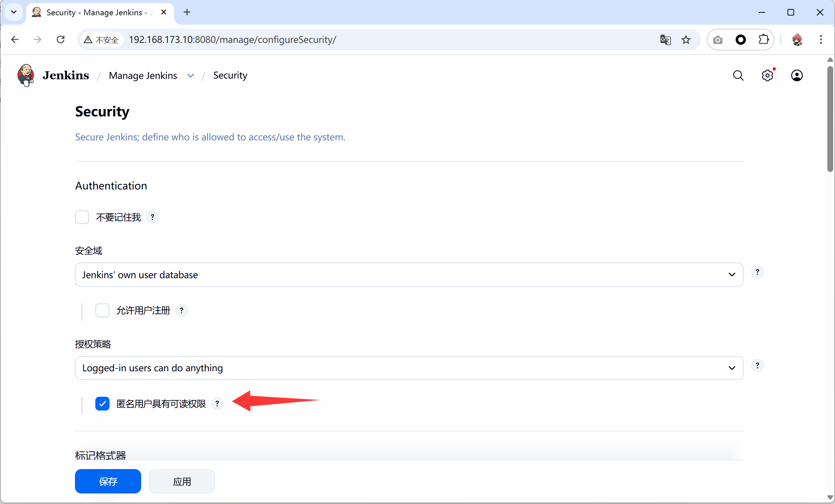Click help icon beside 授权策略 dropdown
835x504 pixels.
[758, 365]
